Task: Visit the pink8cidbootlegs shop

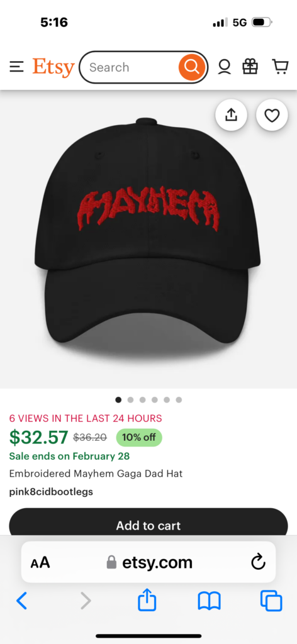Action: [x=51, y=492]
